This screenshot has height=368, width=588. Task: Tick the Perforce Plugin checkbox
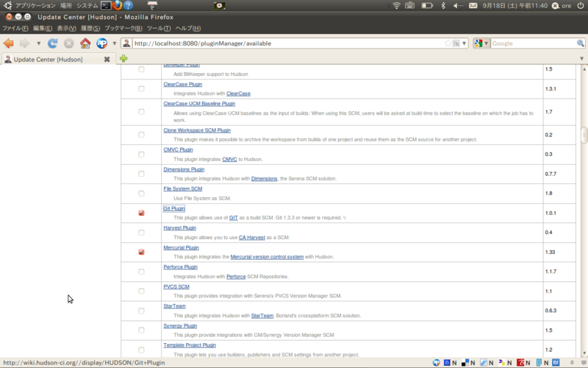point(141,272)
